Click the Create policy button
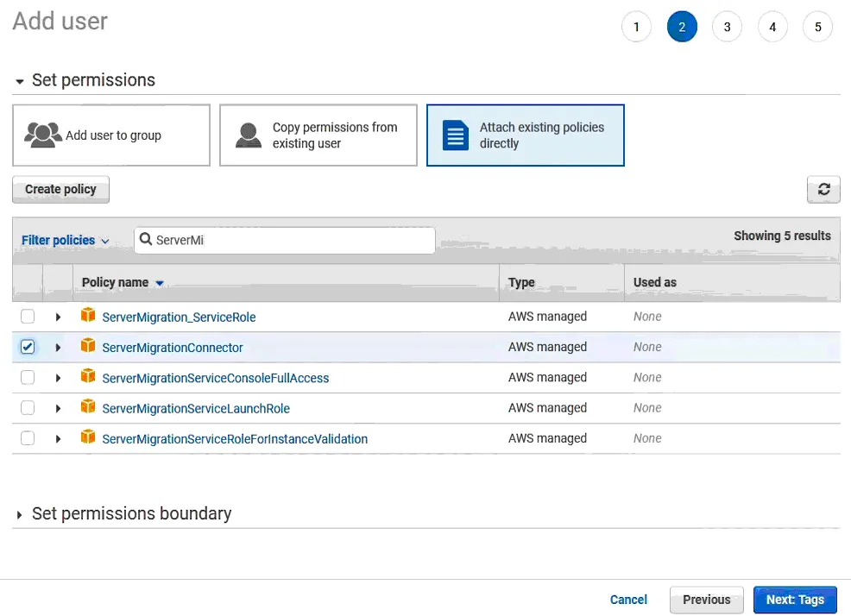 point(60,190)
